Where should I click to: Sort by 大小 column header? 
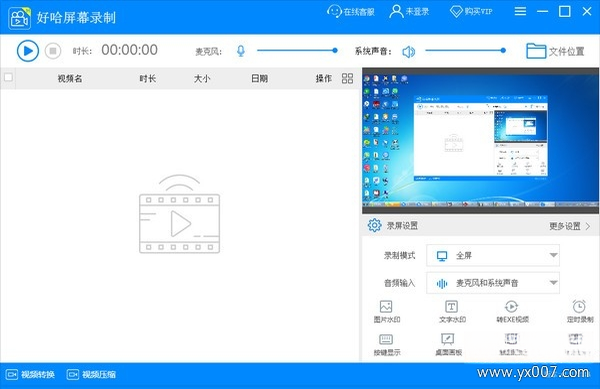202,78
